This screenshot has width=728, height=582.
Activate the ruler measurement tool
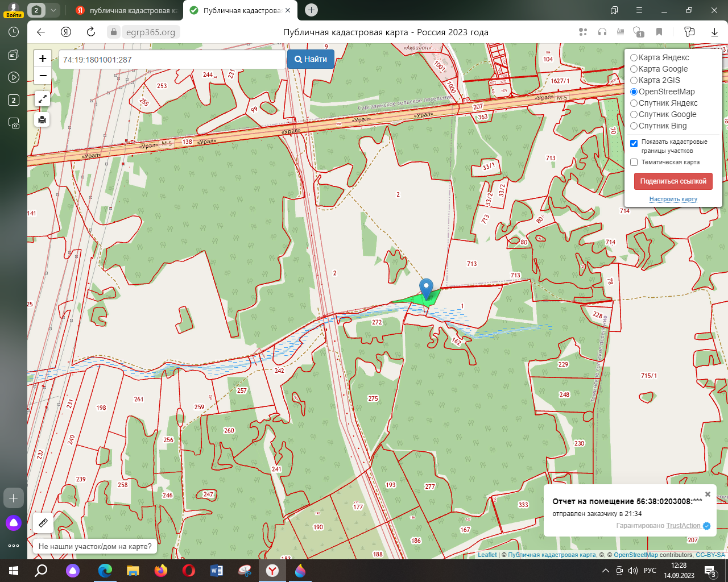pos(43,523)
